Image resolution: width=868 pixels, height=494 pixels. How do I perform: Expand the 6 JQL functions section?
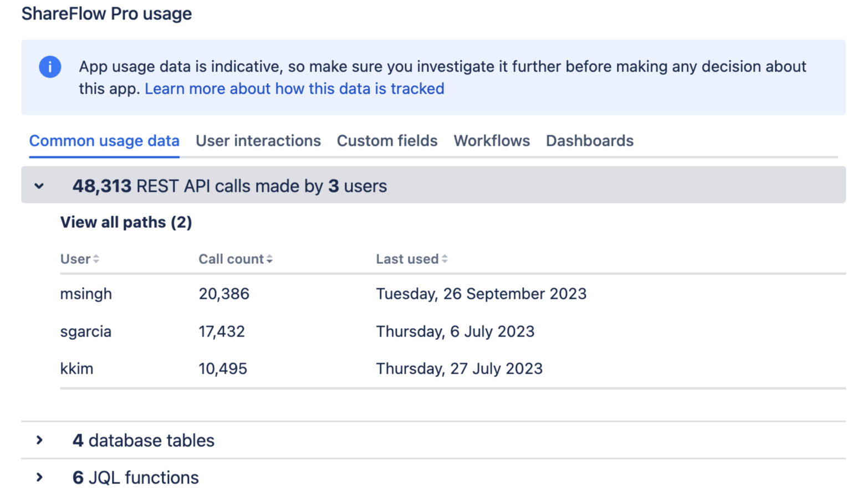pos(39,477)
